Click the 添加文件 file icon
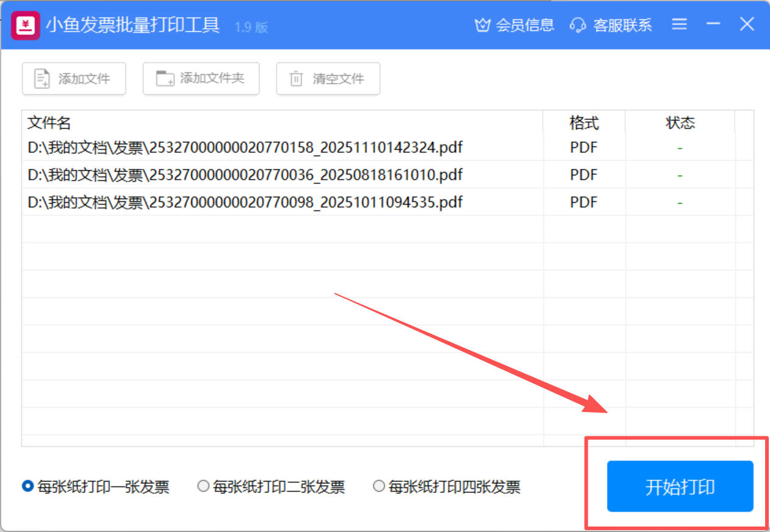770x532 pixels. coord(42,79)
